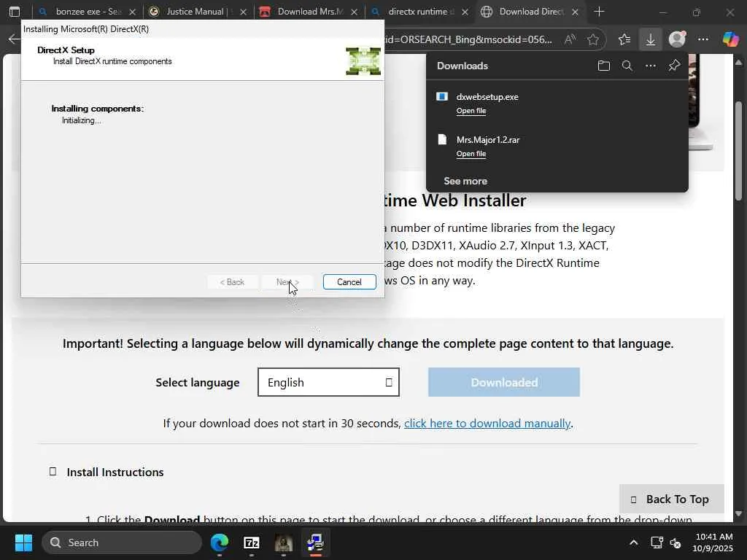
Task: Open the Edge profile avatar
Action: tap(677, 39)
